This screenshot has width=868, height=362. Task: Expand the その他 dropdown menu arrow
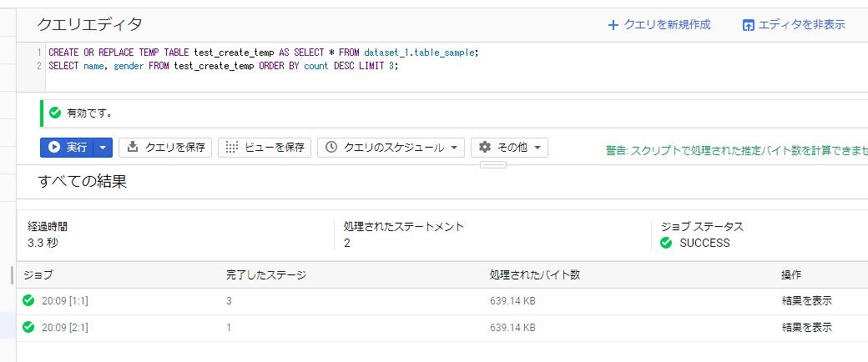[538, 148]
